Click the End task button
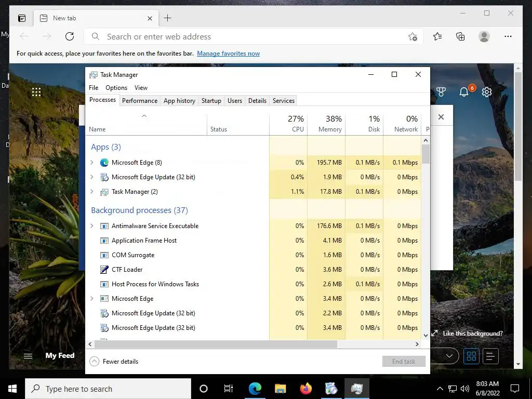The height and width of the screenshot is (399, 532). 404,362
